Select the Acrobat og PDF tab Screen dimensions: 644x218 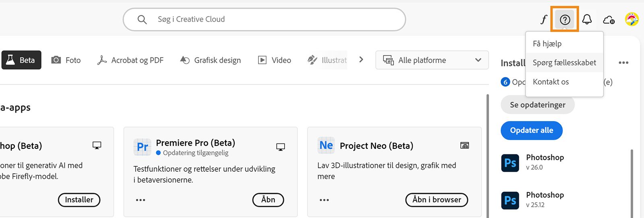130,60
